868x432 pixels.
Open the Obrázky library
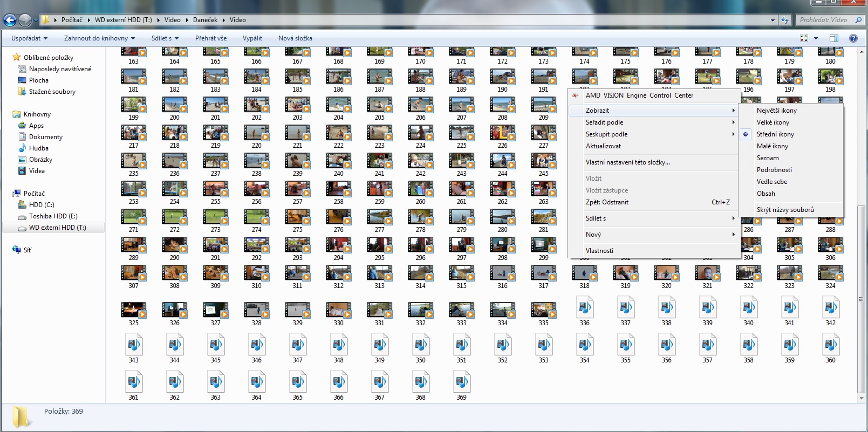coord(40,160)
